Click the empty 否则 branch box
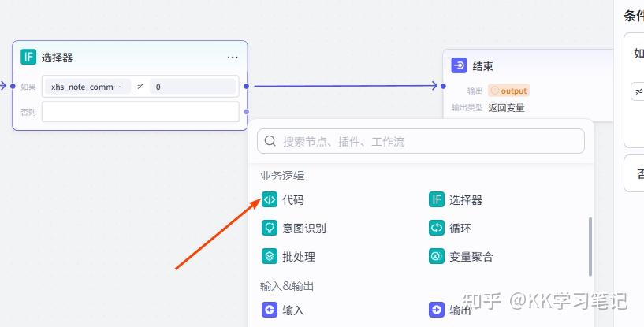Screen dimensions: 644x327 click(x=140, y=112)
